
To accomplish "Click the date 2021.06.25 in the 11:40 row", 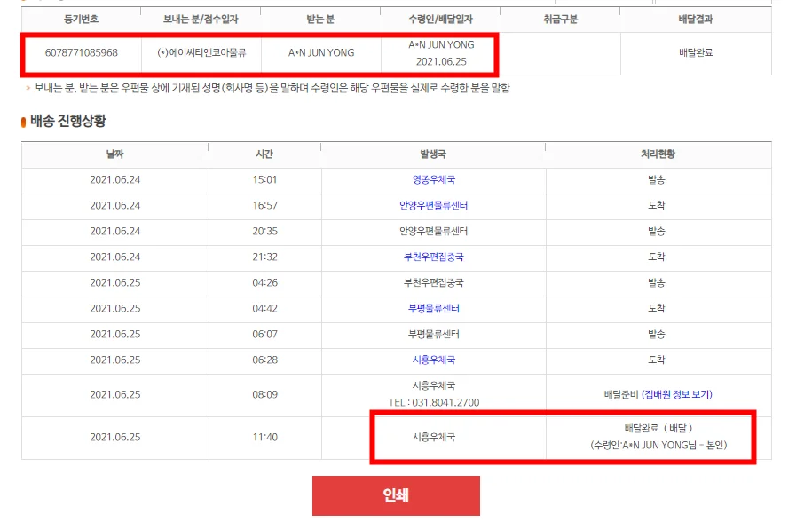I will point(115,437).
